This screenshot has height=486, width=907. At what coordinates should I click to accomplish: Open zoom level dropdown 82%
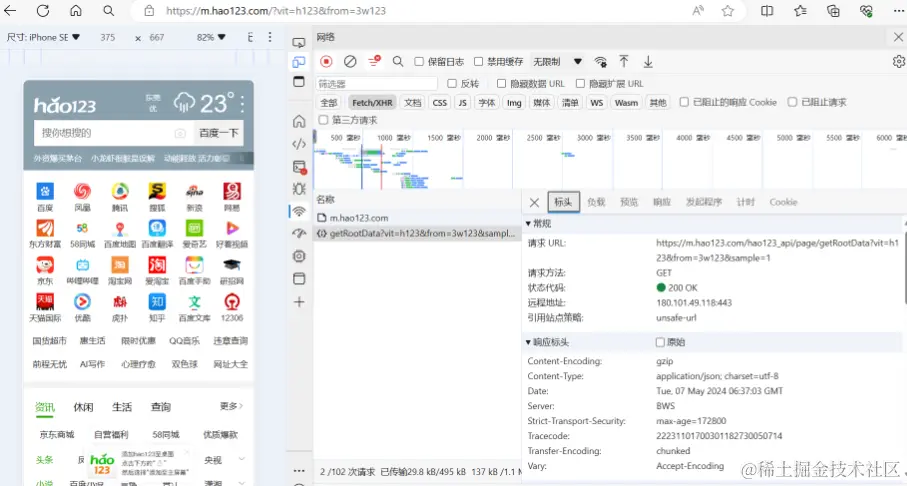(211, 37)
